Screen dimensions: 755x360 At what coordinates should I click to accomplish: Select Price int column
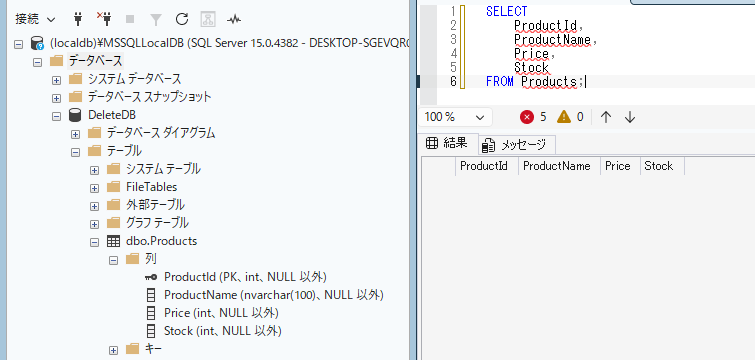(x=221, y=313)
